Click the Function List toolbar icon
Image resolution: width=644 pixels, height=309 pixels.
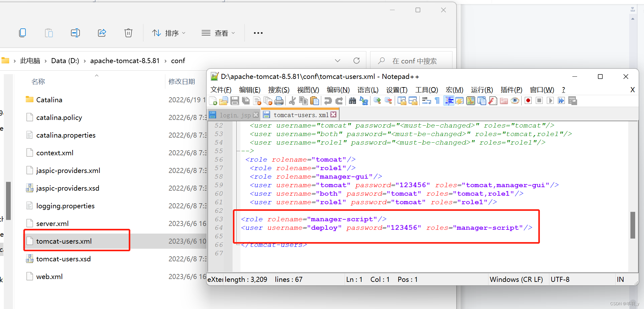(493, 101)
